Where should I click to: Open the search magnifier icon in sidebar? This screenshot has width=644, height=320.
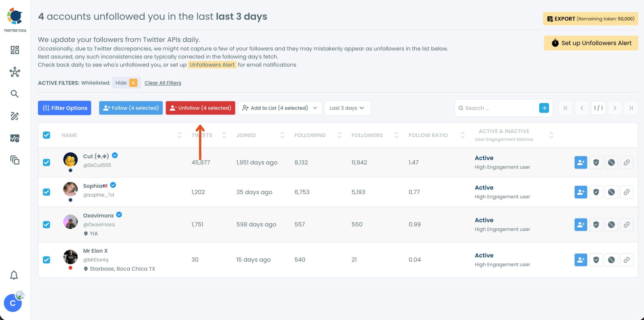(14, 94)
